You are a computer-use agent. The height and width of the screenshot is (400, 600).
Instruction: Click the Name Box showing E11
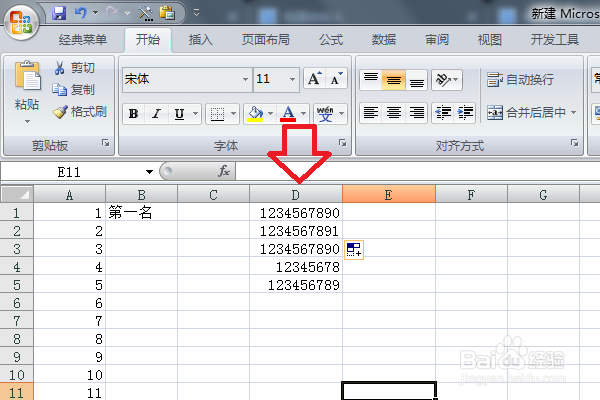pyautogui.click(x=71, y=172)
